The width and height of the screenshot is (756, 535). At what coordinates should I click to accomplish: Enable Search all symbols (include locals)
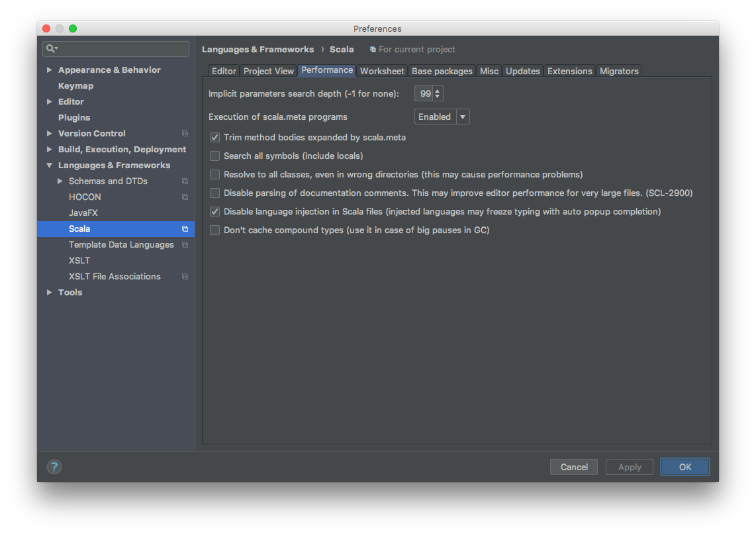point(214,156)
